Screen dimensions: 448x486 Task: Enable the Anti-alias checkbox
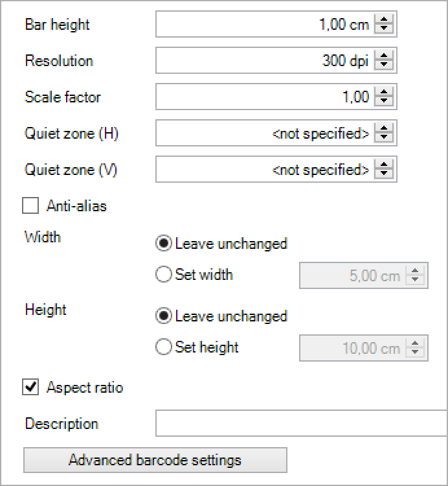(x=30, y=205)
